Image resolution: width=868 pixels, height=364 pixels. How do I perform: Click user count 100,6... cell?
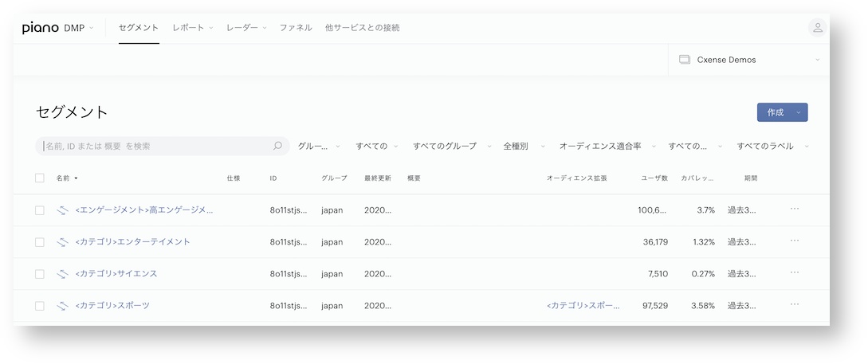(x=654, y=210)
